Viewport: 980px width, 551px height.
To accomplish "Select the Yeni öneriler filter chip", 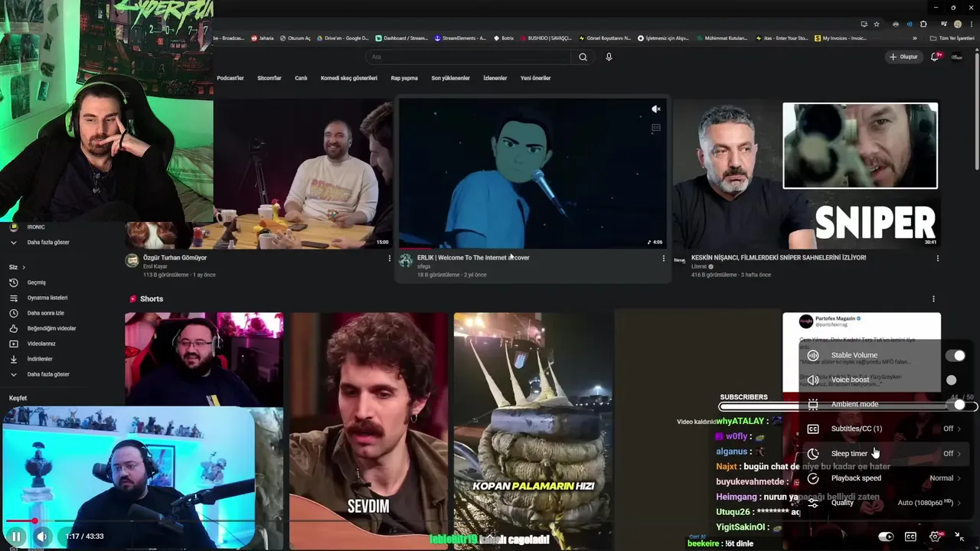I will (x=536, y=78).
